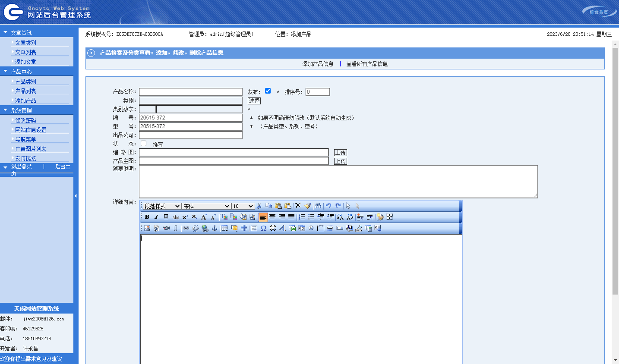The image size is (619, 364).
Task: Collapse the left sidebar with the arrow handle
Action: pos(76,196)
